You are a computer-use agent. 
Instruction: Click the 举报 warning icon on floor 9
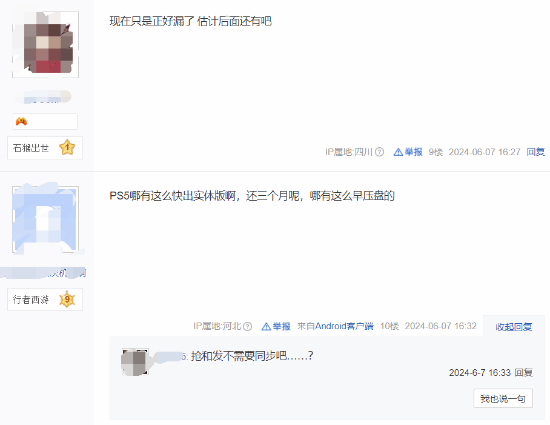tap(398, 152)
